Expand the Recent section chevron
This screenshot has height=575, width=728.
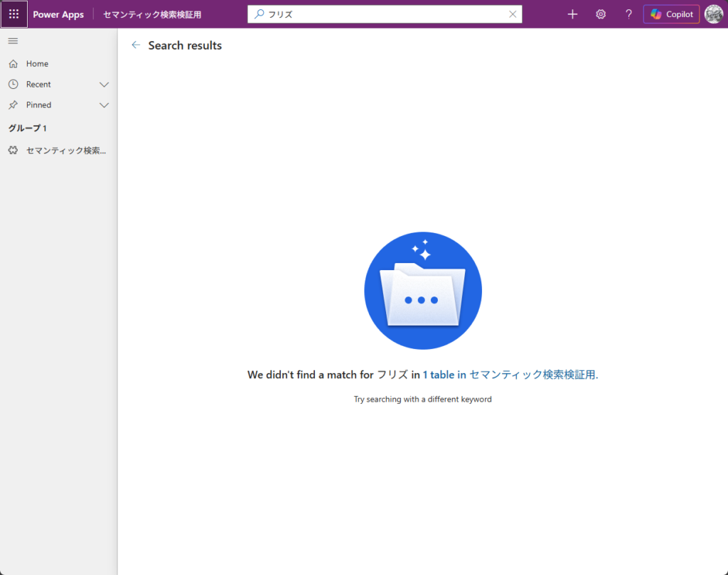coord(104,85)
